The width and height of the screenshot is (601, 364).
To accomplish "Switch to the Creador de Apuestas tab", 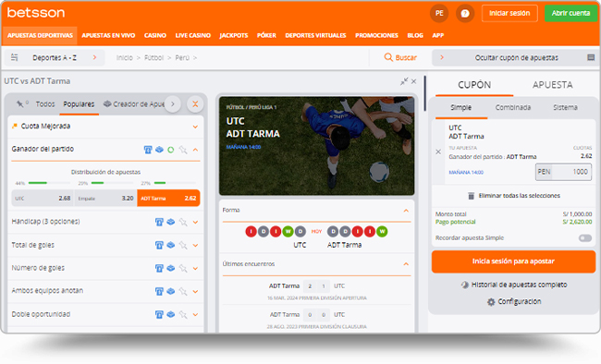I will point(134,104).
